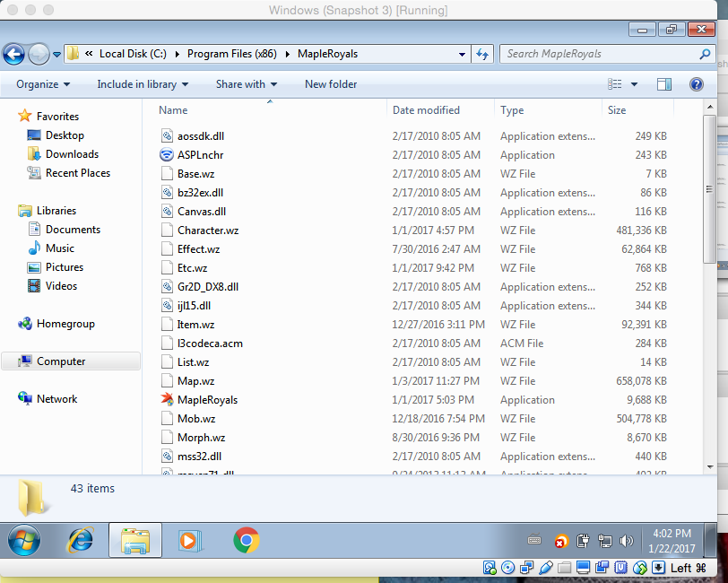Open address bar history dropdown
The image size is (728, 583).
[462, 55]
